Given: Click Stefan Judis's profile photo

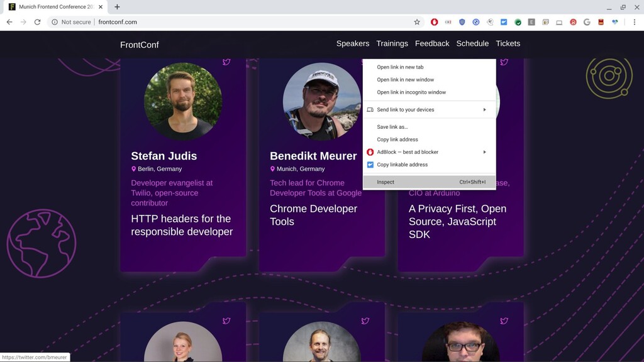Looking at the screenshot, I should coord(183,101).
